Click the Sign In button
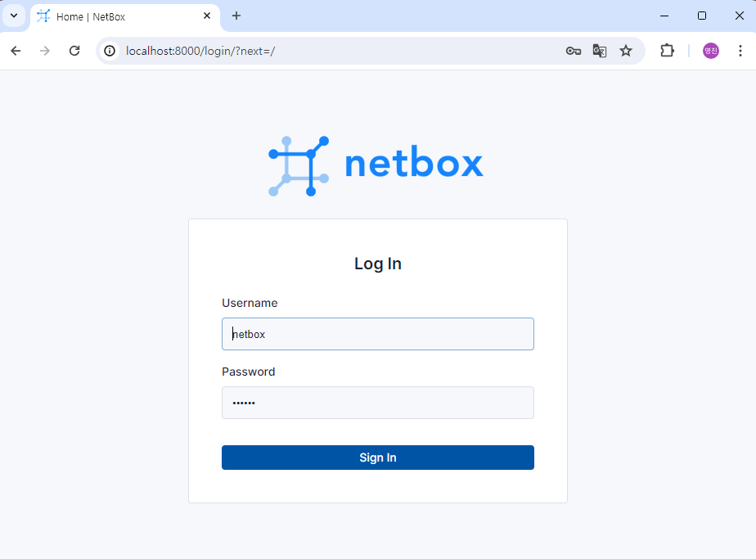This screenshot has height=559, width=756. point(378,458)
